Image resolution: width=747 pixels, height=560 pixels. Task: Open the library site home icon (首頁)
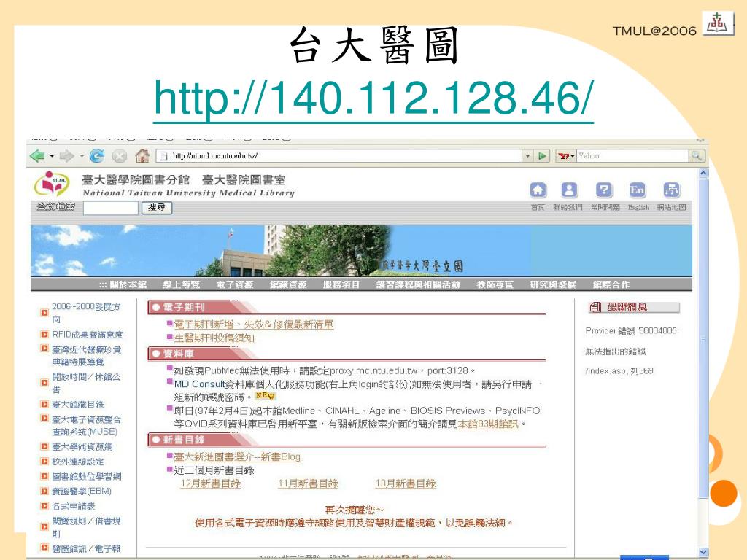coord(538,190)
